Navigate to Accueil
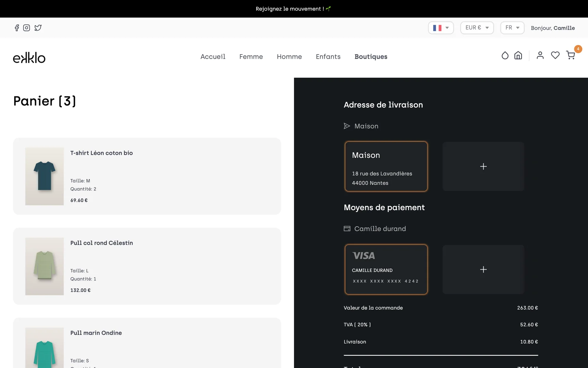Viewport: 588px width, 368px height. click(213, 57)
